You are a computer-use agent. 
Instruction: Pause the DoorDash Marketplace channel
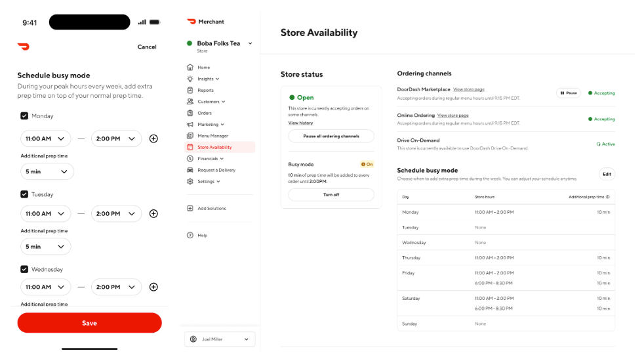(569, 93)
